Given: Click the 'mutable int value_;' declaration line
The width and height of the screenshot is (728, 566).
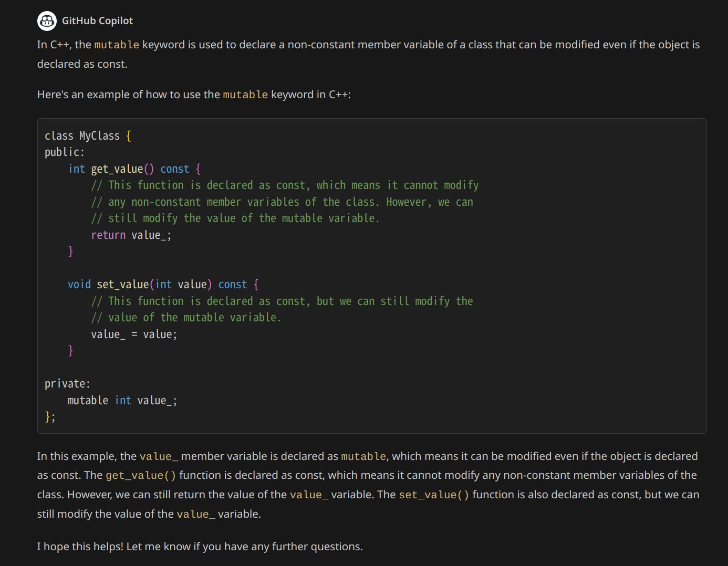Looking at the screenshot, I should click(122, 401).
